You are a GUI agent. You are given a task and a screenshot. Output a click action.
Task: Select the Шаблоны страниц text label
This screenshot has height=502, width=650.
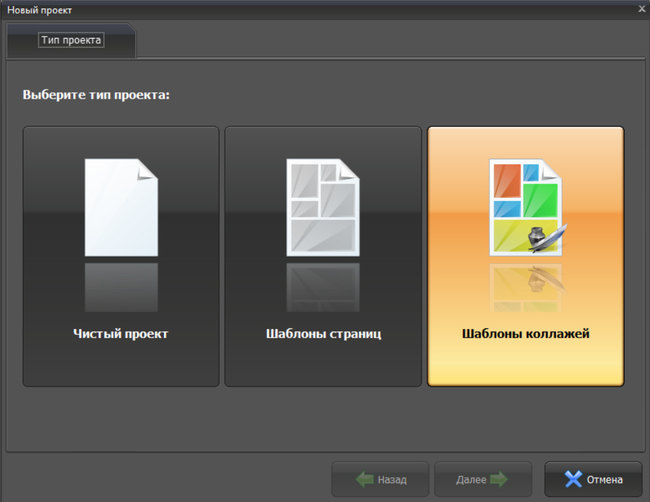coord(323,334)
